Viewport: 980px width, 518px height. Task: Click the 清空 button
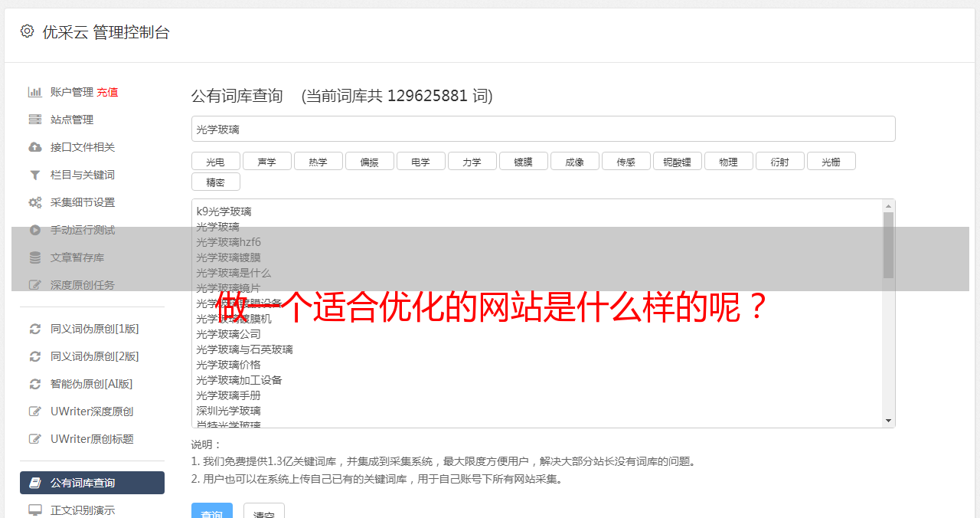coord(264,512)
